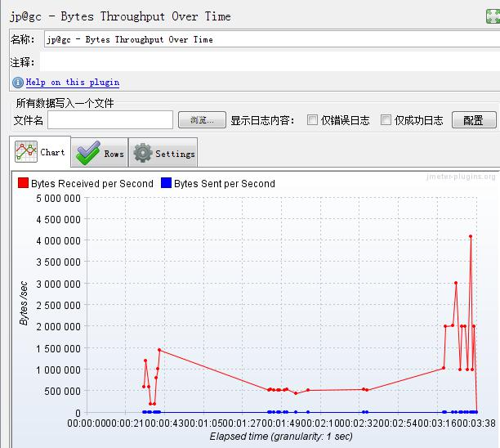
Task: Click the red Bytes Received legend swatch
Action: pos(23,184)
